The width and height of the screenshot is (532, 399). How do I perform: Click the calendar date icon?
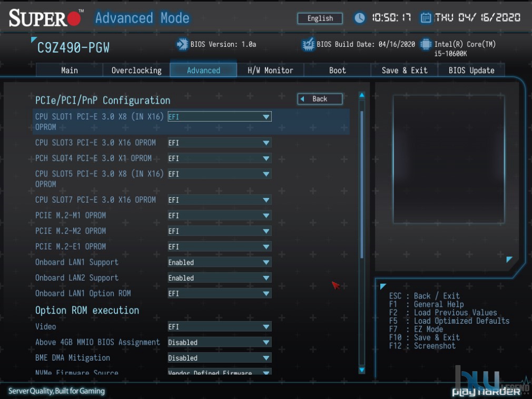[426, 17]
